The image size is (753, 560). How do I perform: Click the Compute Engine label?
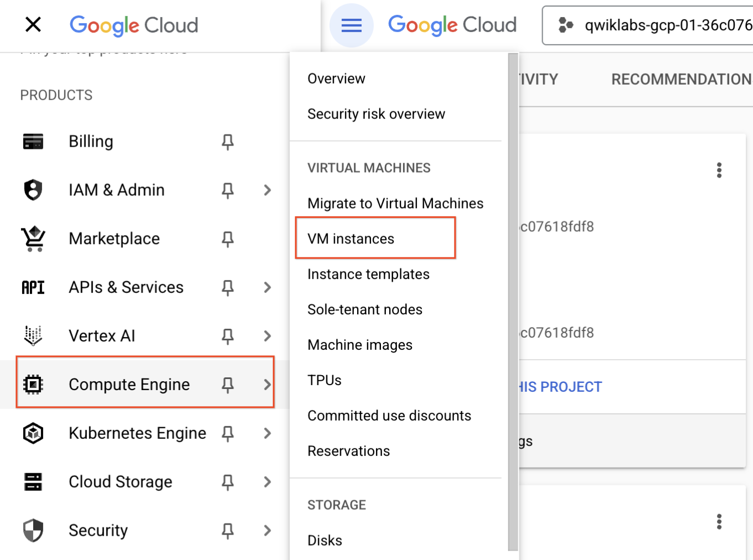[129, 384]
